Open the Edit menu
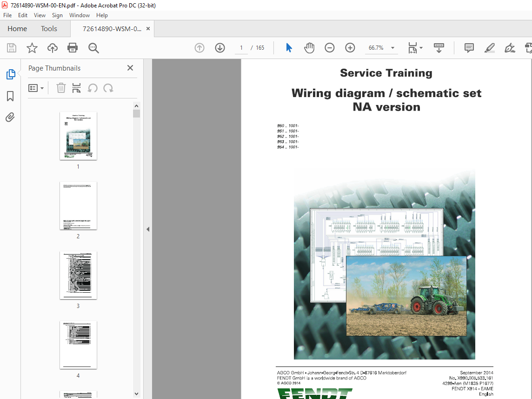 [23, 15]
